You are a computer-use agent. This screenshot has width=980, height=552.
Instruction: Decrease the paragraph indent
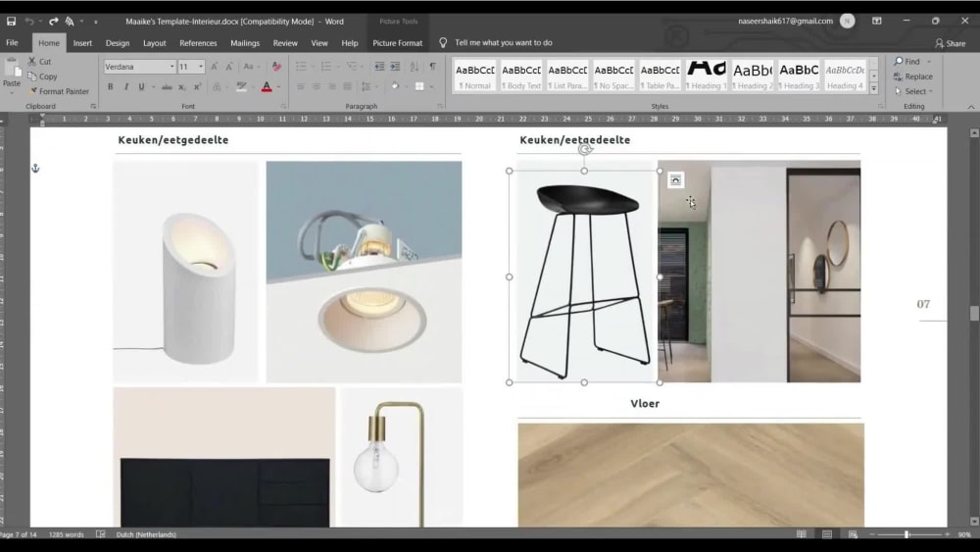click(x=379, y=67)
